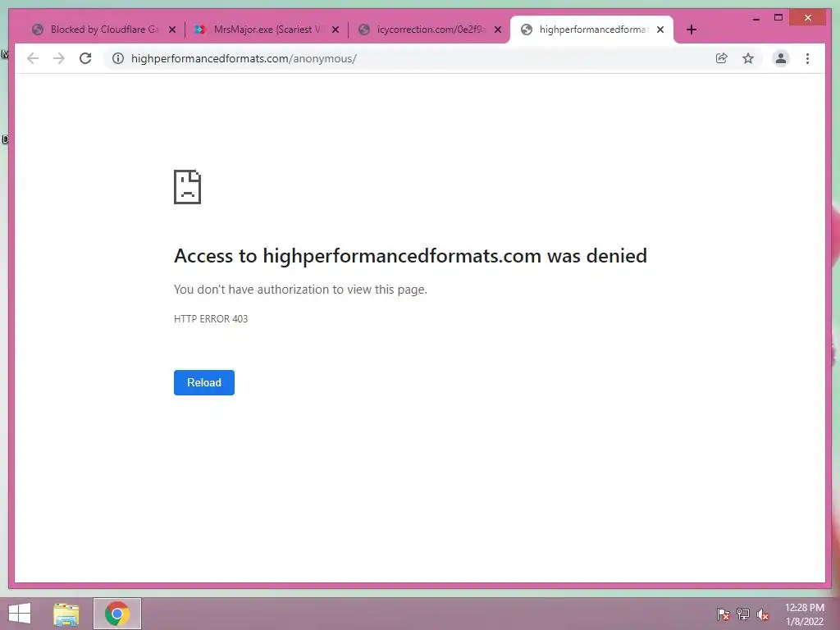Click the Chrome taskbar icon
The width and height of the screenshot is (840, 630).
click(x=116, y=614)
